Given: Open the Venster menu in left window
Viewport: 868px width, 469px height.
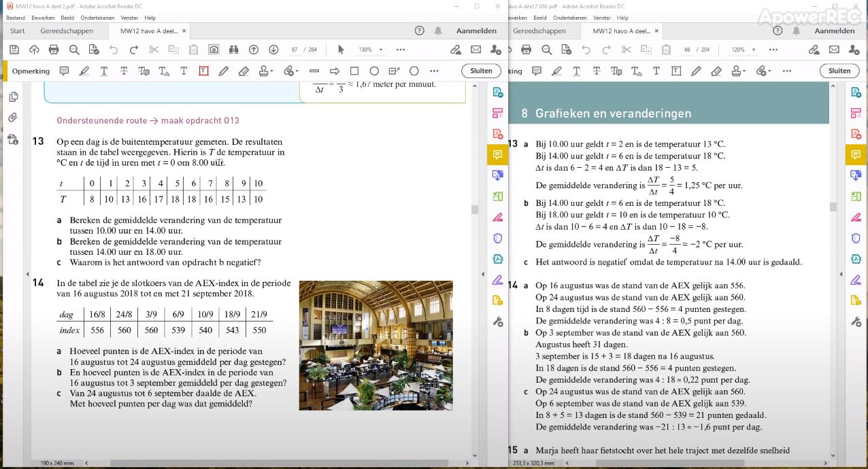Looking at the screenshot, I should click(129, 18).
